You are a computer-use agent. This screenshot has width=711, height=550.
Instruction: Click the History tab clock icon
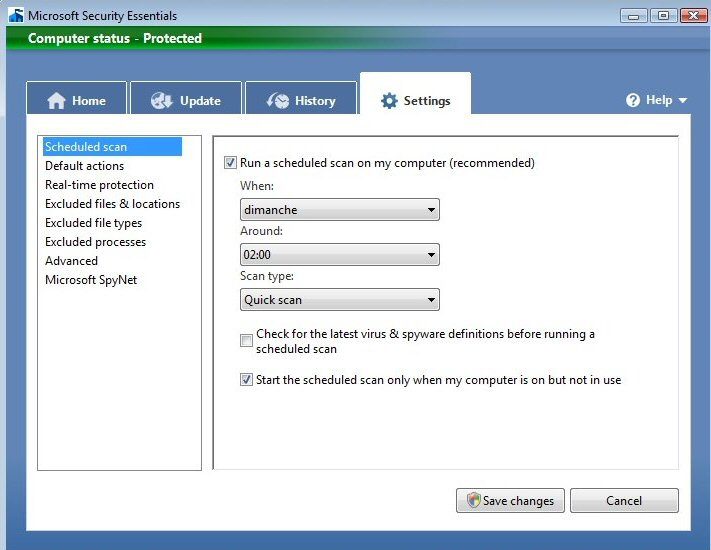(278, 100)
